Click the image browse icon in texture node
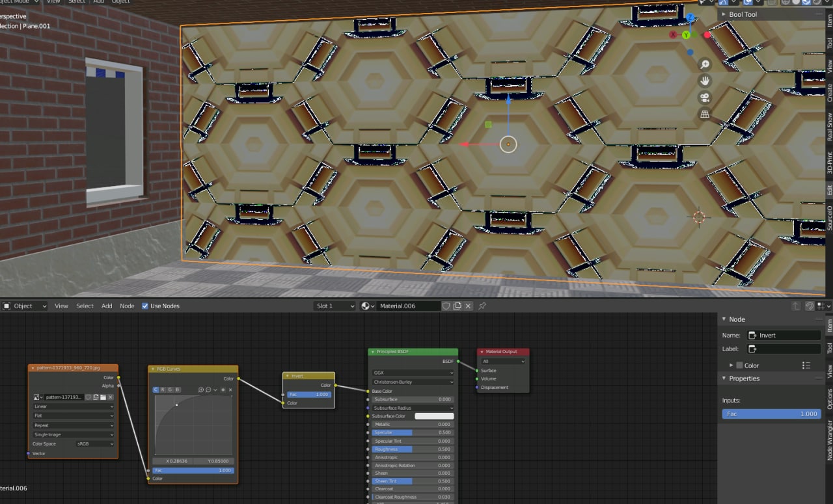The height and width of the screenshot is (504, 833). tap(38, 397)
